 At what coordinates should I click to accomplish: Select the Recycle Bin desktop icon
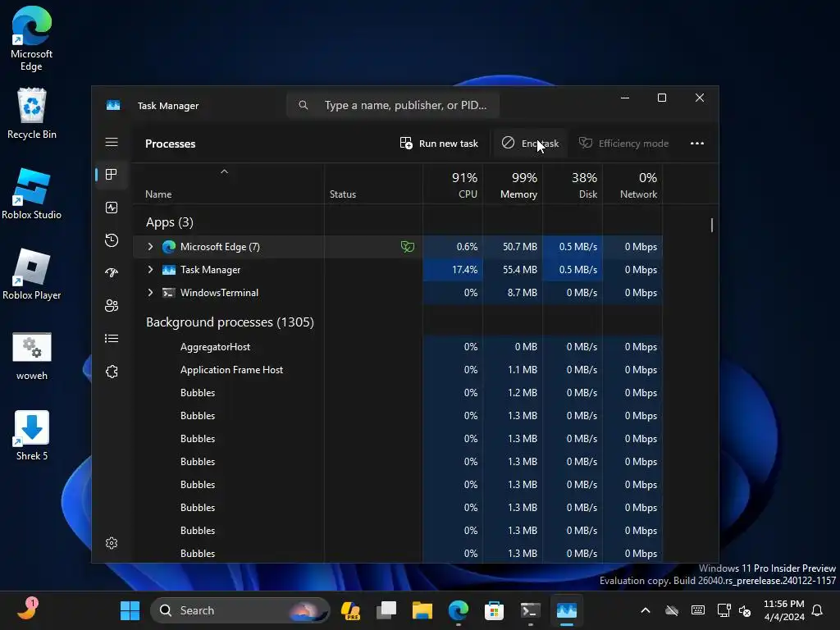tap(32, 113)
